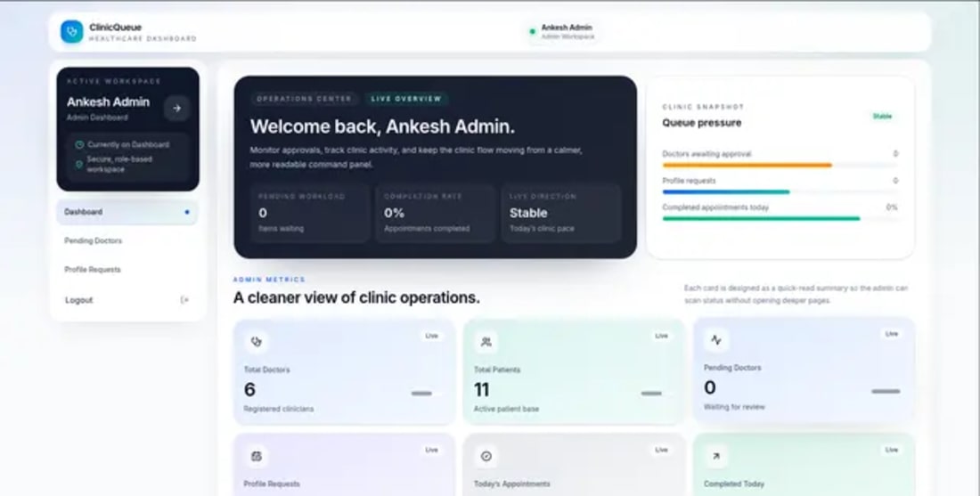Viewport: 980px width, 496px height.
Task: Click the Ankesh Admin profile chip in header
Action: (562, 31)
